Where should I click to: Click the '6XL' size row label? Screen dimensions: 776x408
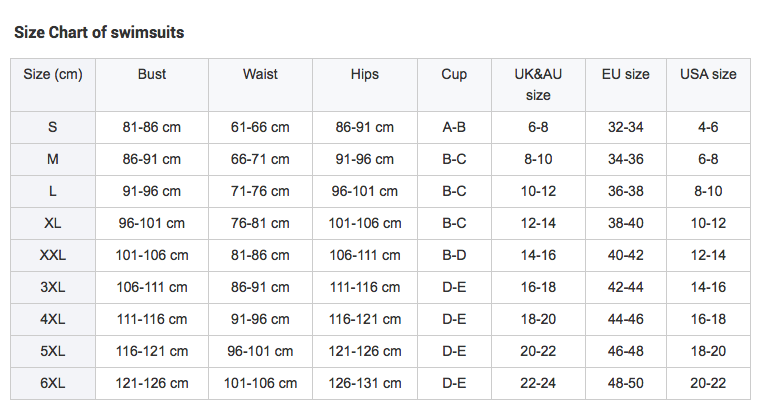tap(53, 383)
